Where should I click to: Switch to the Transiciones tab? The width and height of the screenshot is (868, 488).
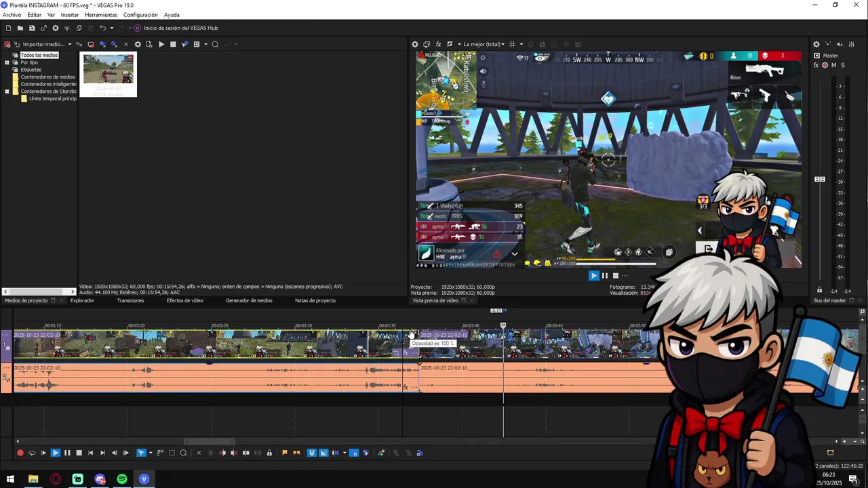pos(130,300)
